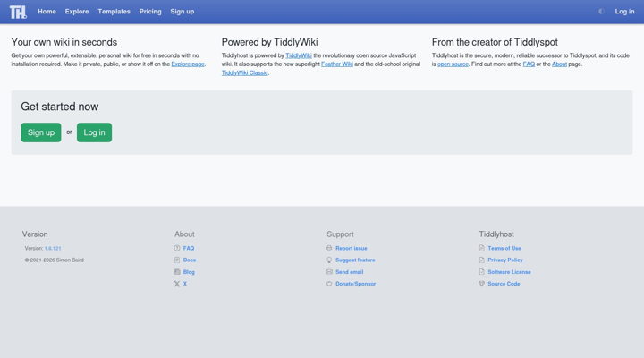This screenshot has width=644, height=358.
Task: View the Software License link
Action: click(x=509, y=272)
